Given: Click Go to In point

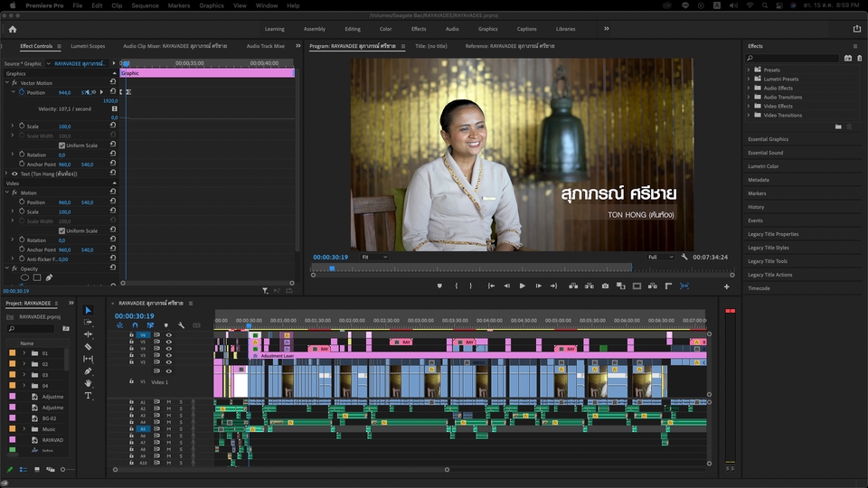Looking at the screenshot, I should point(490,286).
